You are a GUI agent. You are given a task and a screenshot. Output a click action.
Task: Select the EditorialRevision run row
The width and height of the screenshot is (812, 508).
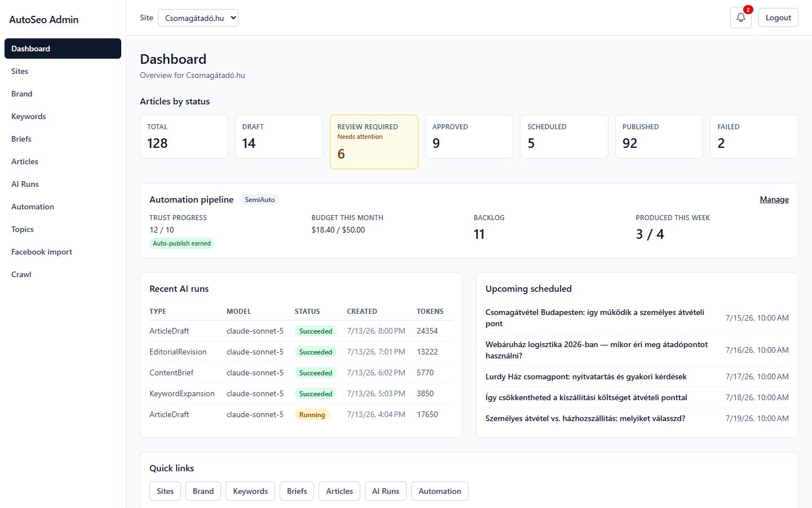[301, 352]
